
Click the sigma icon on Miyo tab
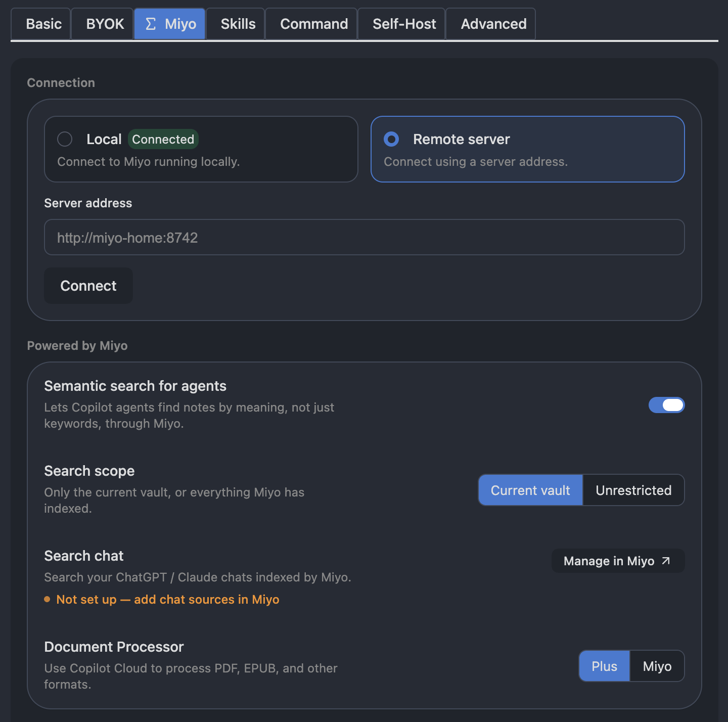click(x=151, y=24)
